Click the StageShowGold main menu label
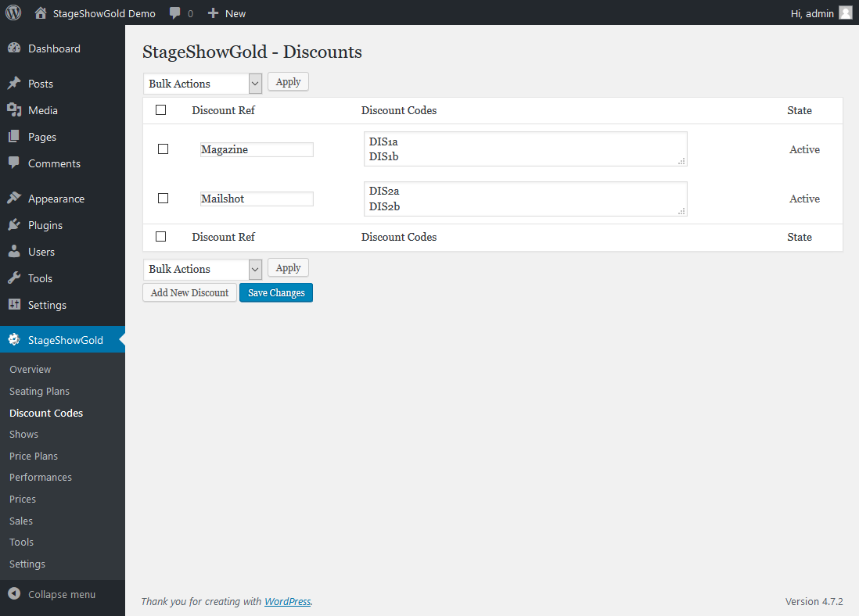Image resolution: width=859 pixels, height=616 pixels. [x=66, y=340]
